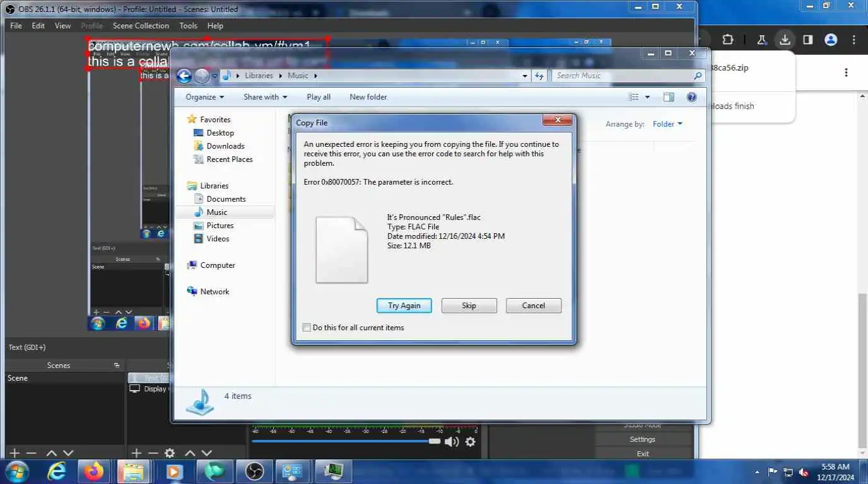Click the OBS Settings button
Image resolution: width=868 pixels, height=484 pixels.
tap(642, 439)
